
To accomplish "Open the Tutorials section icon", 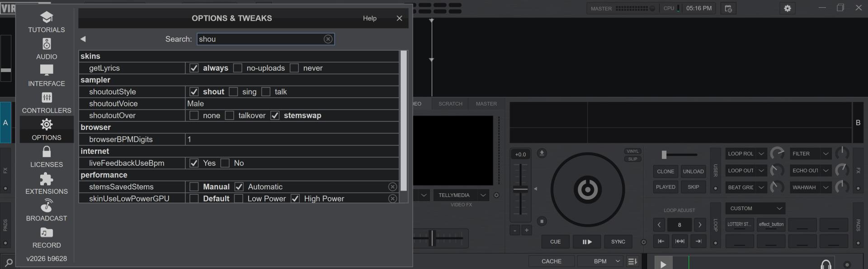I will [x=47, y=17].
